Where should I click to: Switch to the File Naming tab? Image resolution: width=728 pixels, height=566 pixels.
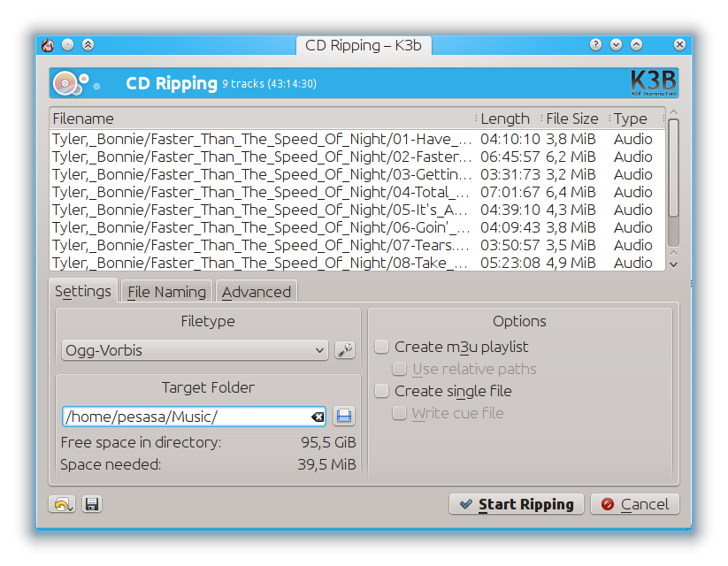point(166,292)
